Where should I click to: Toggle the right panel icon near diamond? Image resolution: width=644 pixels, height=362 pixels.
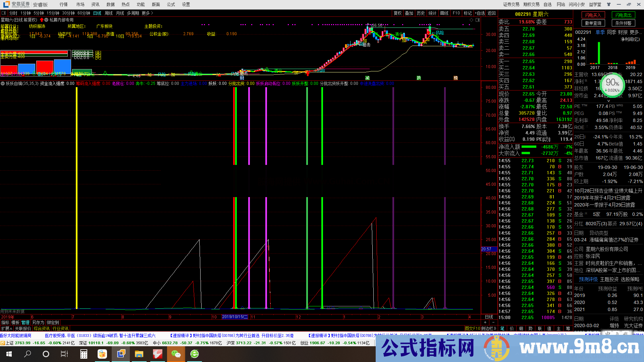(x=478, y=20)
